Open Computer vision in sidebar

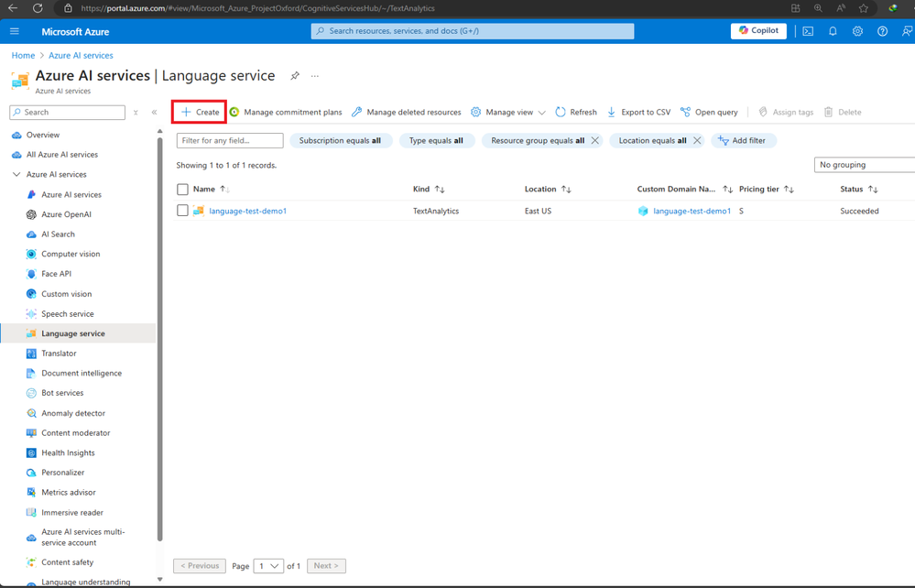71,254
